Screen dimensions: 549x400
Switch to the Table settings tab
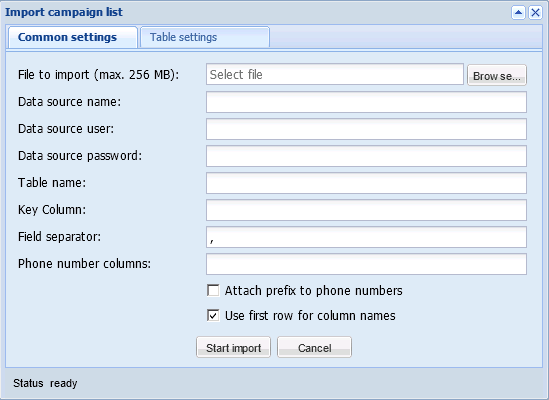(205, 37)
